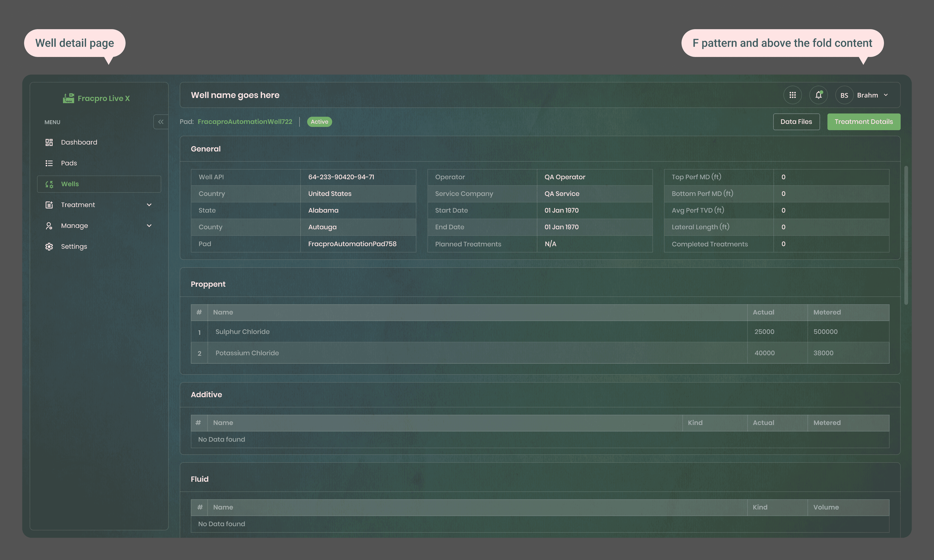
Task: Collapse the sidebar menu panel
Action: (x=161, y=122)
